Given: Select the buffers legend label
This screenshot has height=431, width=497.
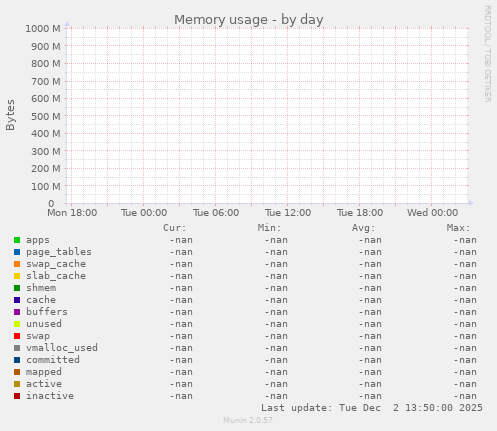Looking at the screenshot, I should point(47,312).
